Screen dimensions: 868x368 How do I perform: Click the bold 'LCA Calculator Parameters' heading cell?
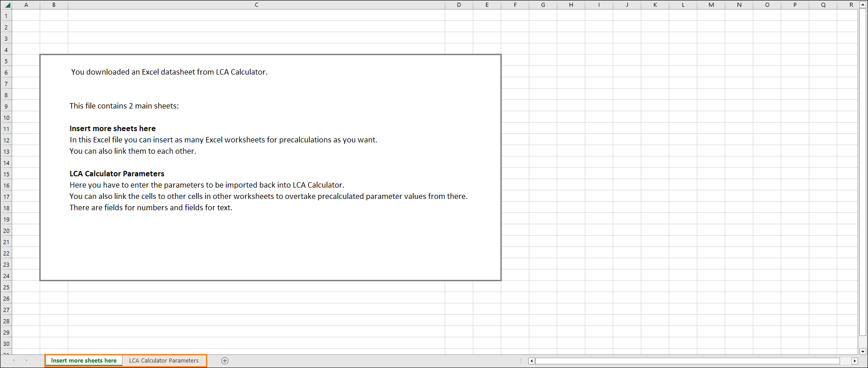coord(117,174)
